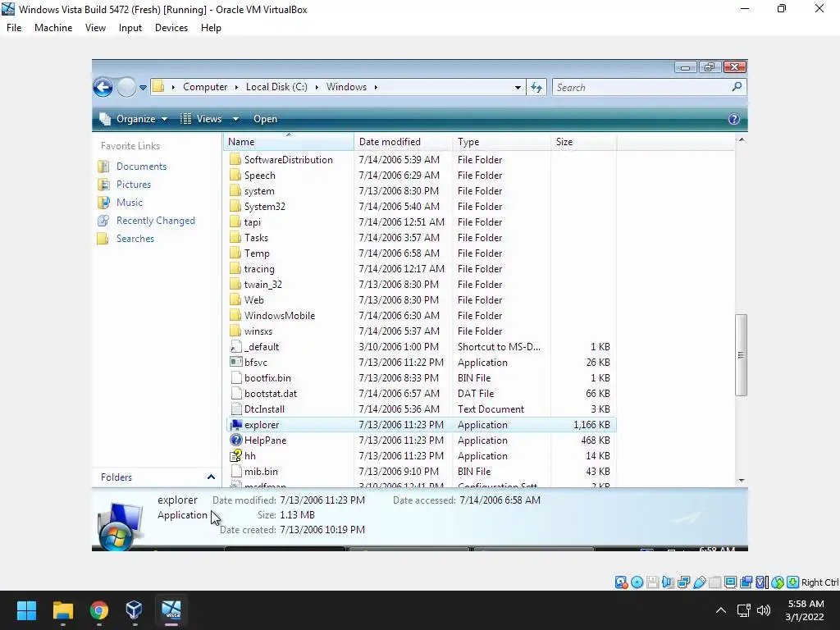This screenshot has width=840, height=630.
Task: Select the explorer application icon in list
Action: point(236,425)
